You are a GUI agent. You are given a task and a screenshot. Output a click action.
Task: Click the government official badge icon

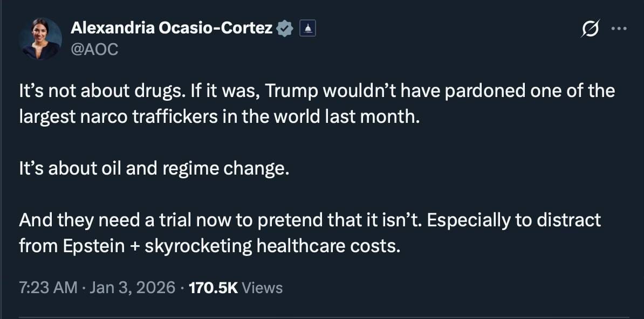[x=307, y=29]
